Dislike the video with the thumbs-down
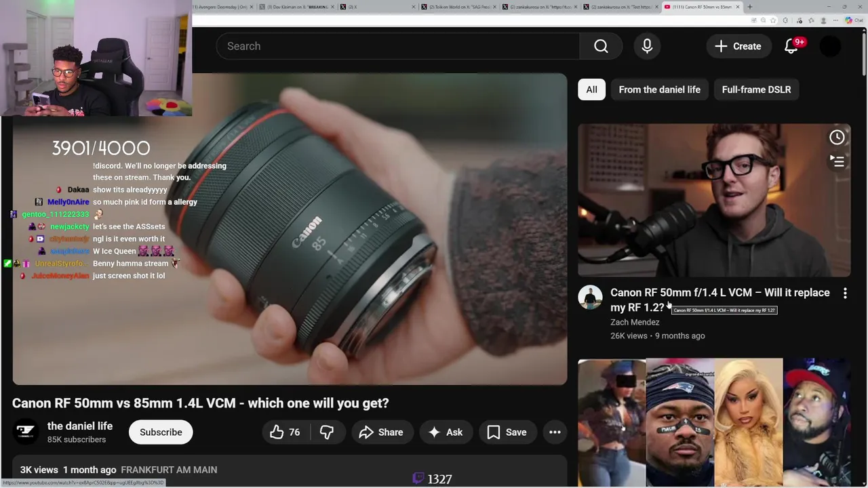The width and height of the screenshot is (868, 488). (327, 432)
